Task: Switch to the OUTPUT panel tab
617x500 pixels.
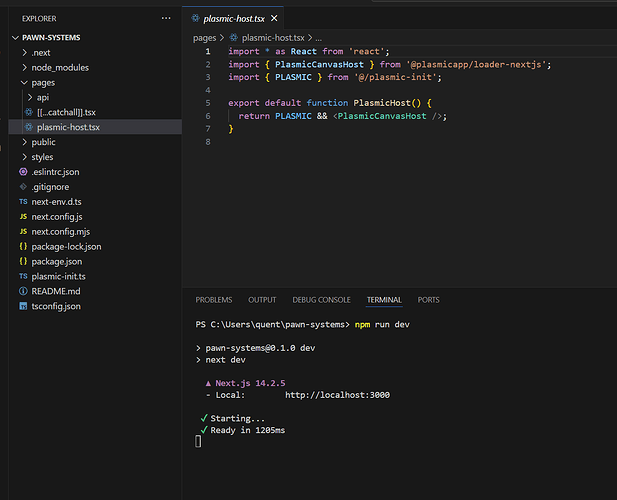Action: pyautogui.click(x=262, y=300)
